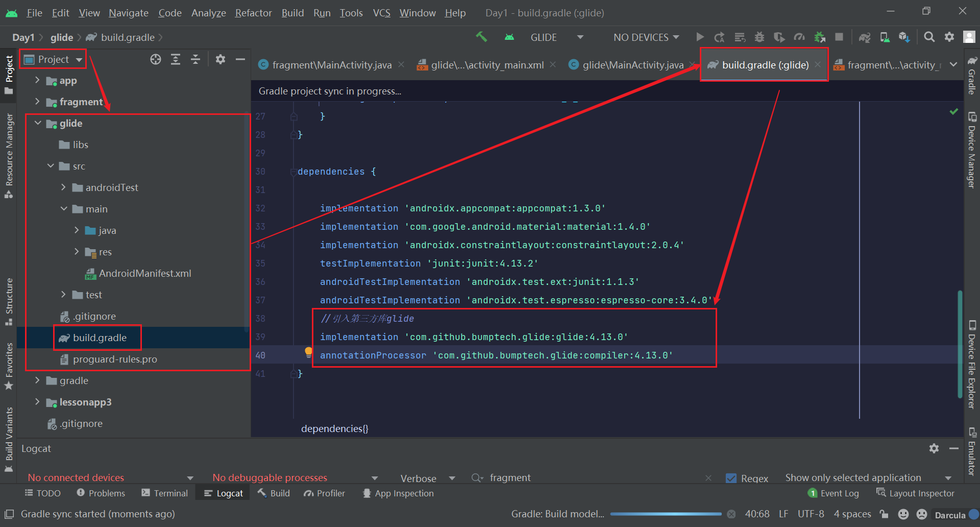Show the hidden editor tabs dropdown arrow

[x=953, y=64]
